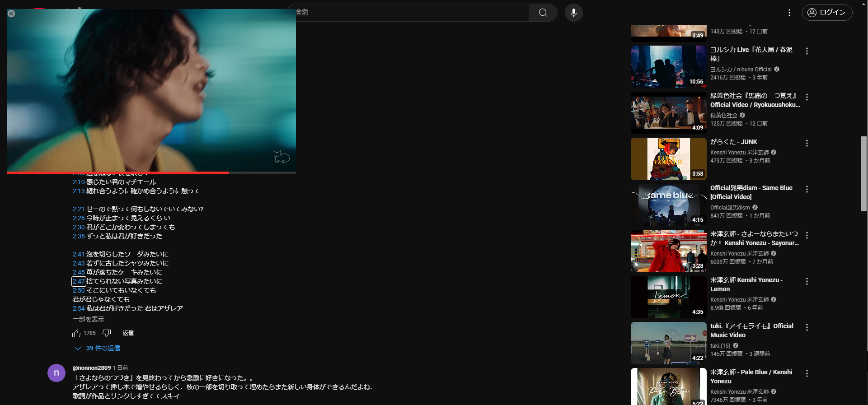Open さよーならまたいつか video thumbnail
This screenshot has width=868, height=405.
click(668, 251)
